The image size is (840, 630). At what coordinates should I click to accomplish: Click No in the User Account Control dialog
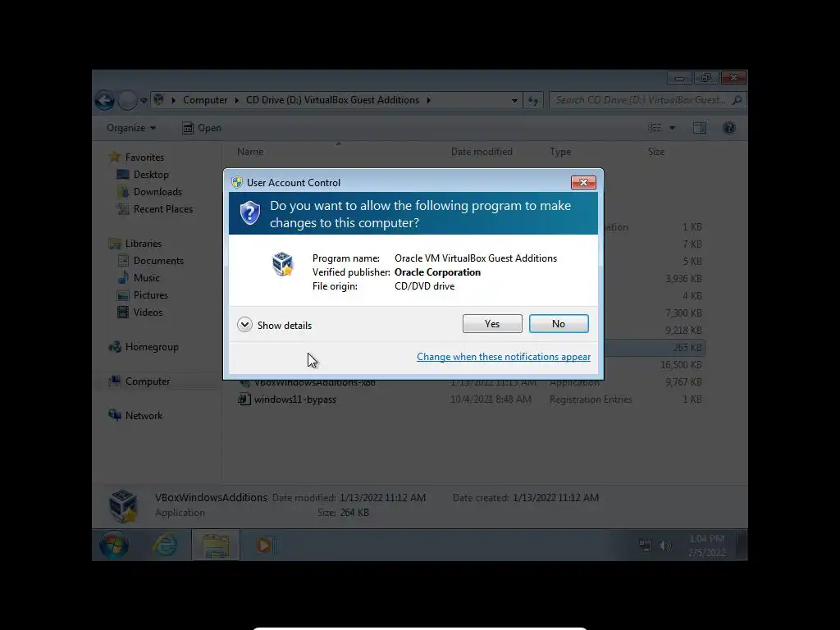coord(558,323)
